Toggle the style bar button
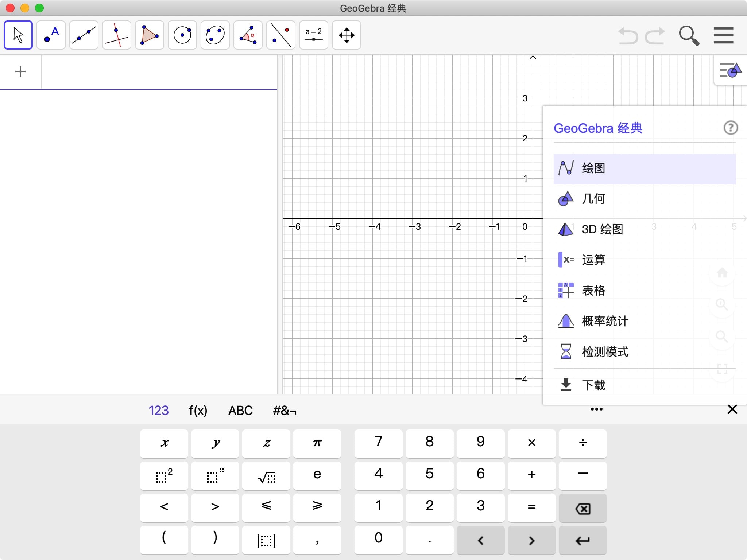 [730, 70]
